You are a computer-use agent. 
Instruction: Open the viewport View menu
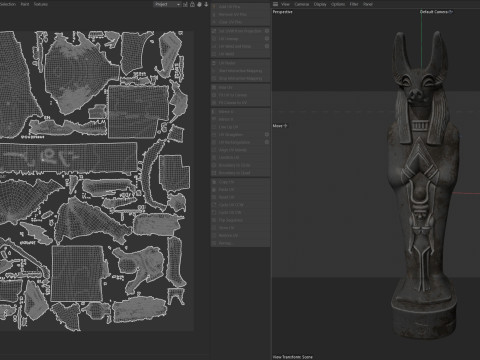(x=285, y=4)
